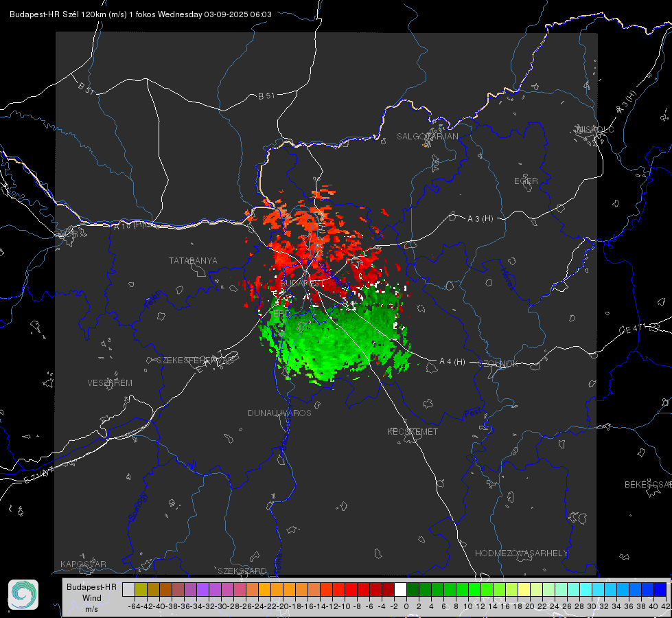The width and height of the screenshot is (672, 618).
Task: Click the -64 value on the wind scale
Action: (x=135, y=606)
